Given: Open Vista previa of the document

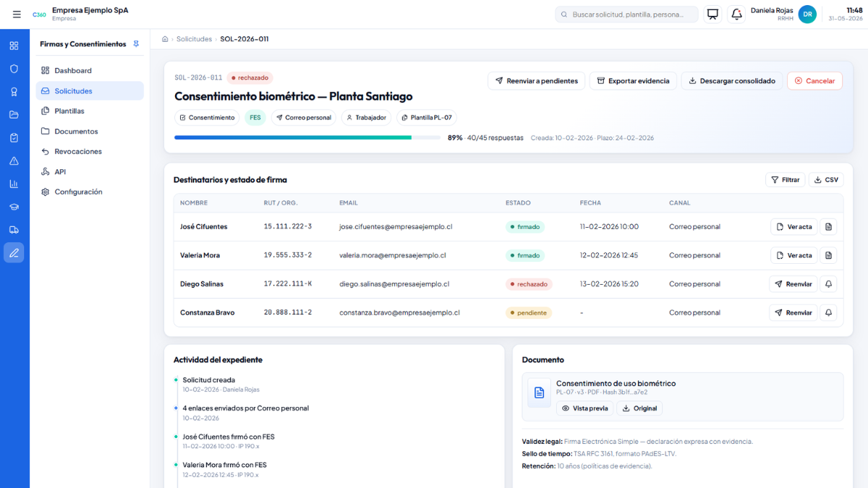Looking at the screenshot, I should pyautogui.click(x=584, y=408).
